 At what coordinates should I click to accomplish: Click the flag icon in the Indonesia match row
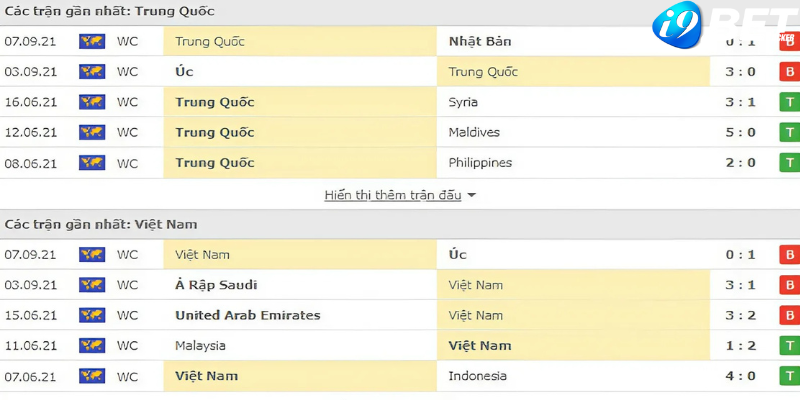[x=92, y=376]
